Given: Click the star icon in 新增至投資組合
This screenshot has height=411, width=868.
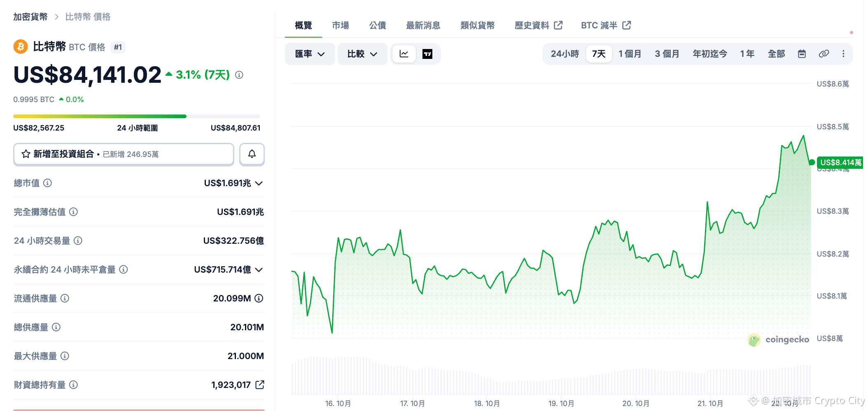Looking at the screenshot, I should tap(26, 154).
